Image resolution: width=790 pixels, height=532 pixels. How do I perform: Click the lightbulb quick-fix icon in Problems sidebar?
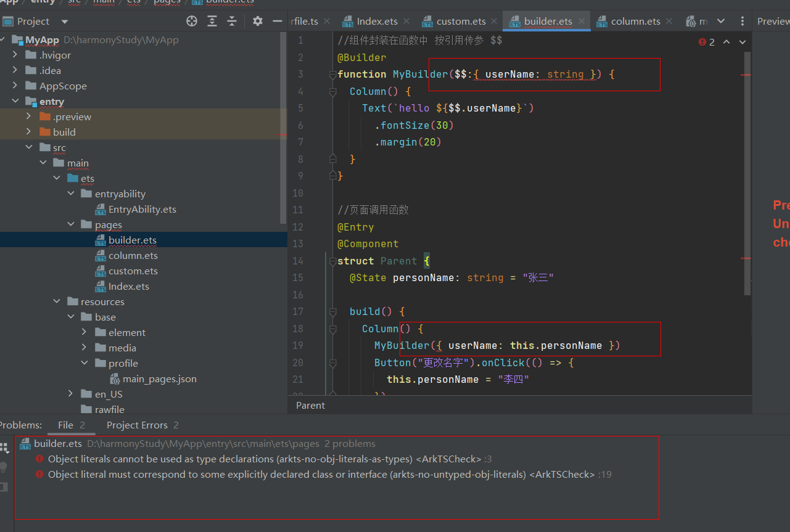click(4, 467)
